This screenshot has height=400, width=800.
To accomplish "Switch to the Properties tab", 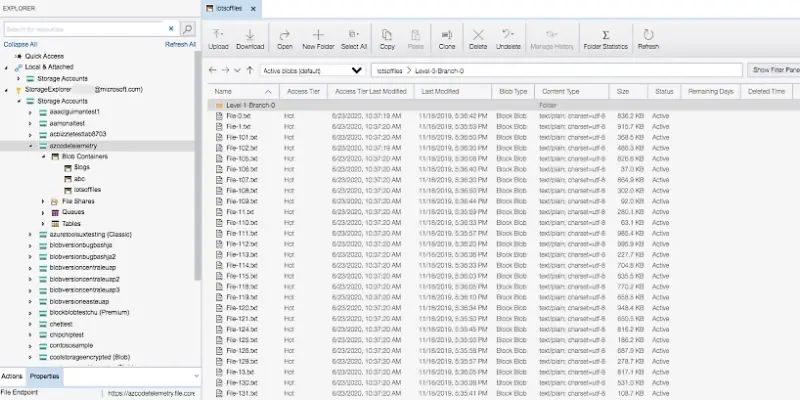I will tap(44, 377).
